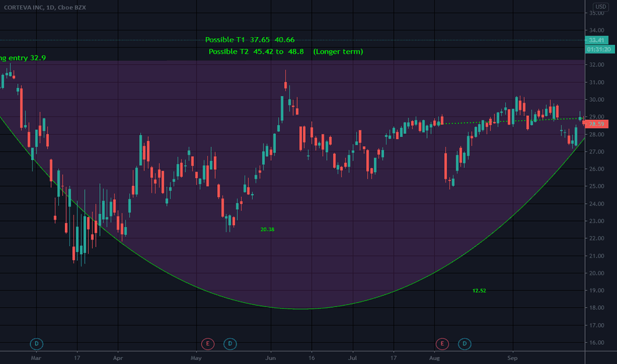This screenshot has height=364, width=617.
Task: Open the dividend marker before Mar
Action: (x=36, y=344)
